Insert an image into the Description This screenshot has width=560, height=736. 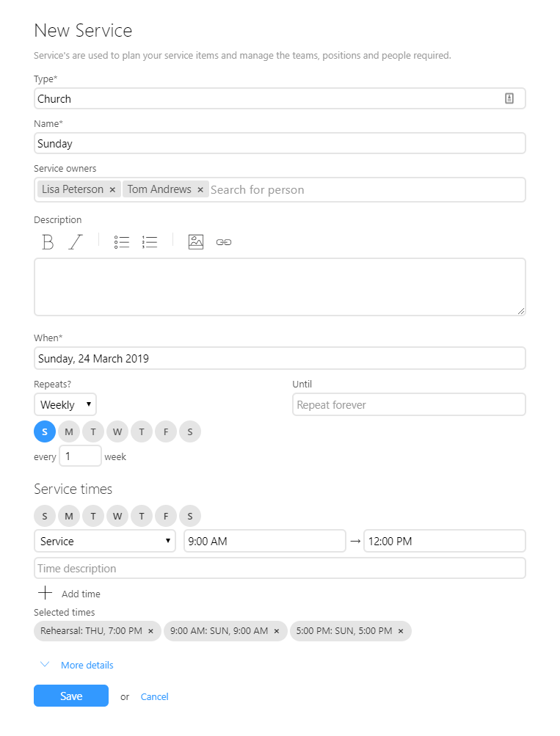196,242
